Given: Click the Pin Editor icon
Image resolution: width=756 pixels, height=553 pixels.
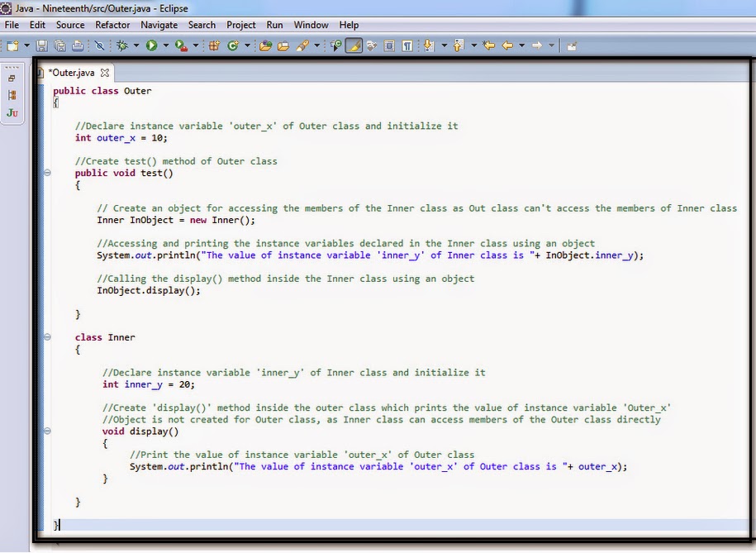Looking at the screenshot, I should coord(572,46).
